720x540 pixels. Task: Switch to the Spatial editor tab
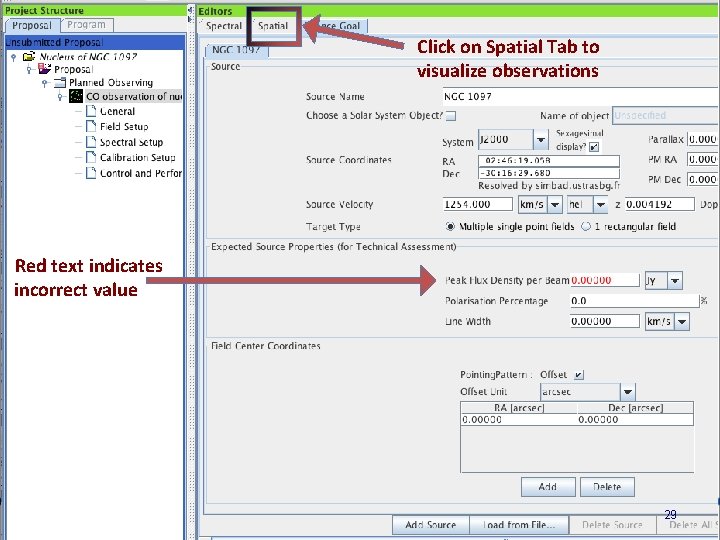point(273,26)
